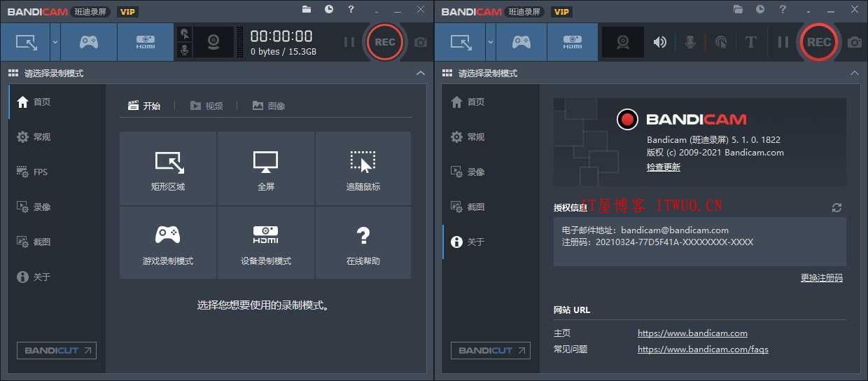Screen dimensions: 868x381
Task: Select HDMI device recording mode in right window toolbar
Action: (573, 42)
